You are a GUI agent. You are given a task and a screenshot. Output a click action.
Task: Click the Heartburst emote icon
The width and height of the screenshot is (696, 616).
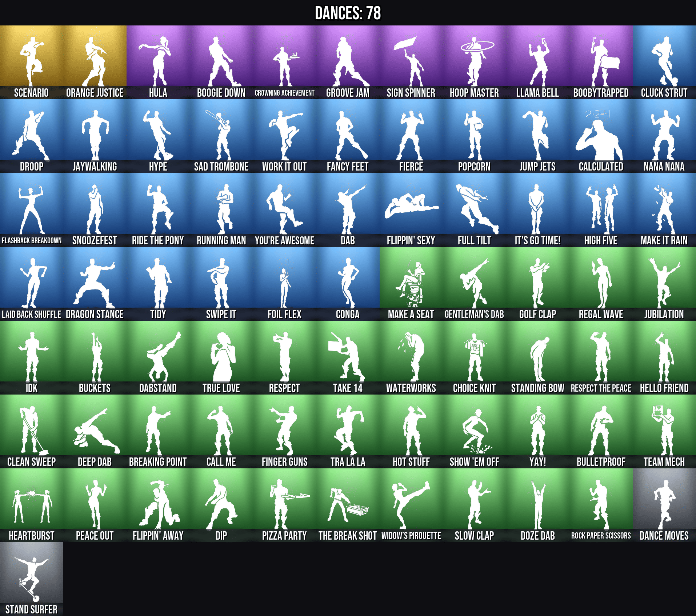(32, 505)
